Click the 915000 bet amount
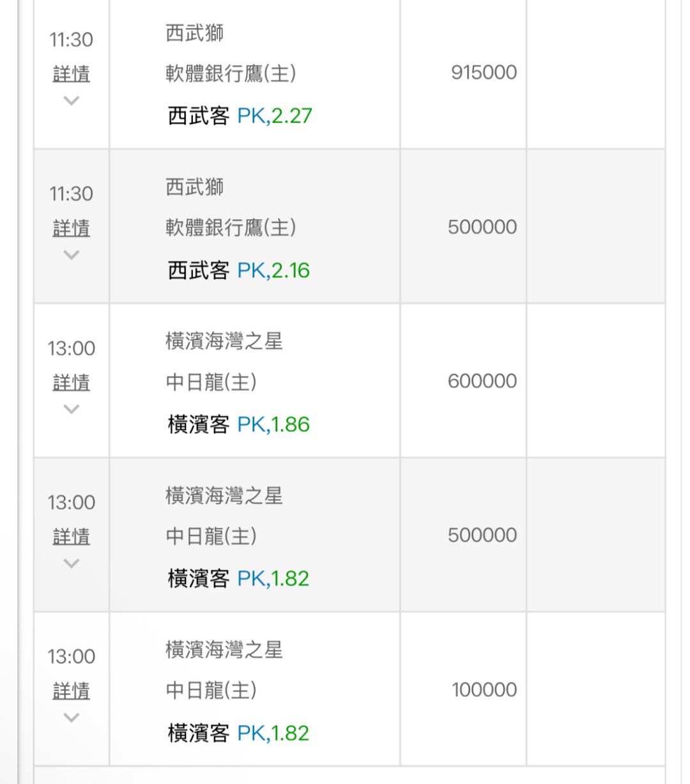Viewport: 690px width, 784px height. 484,73
